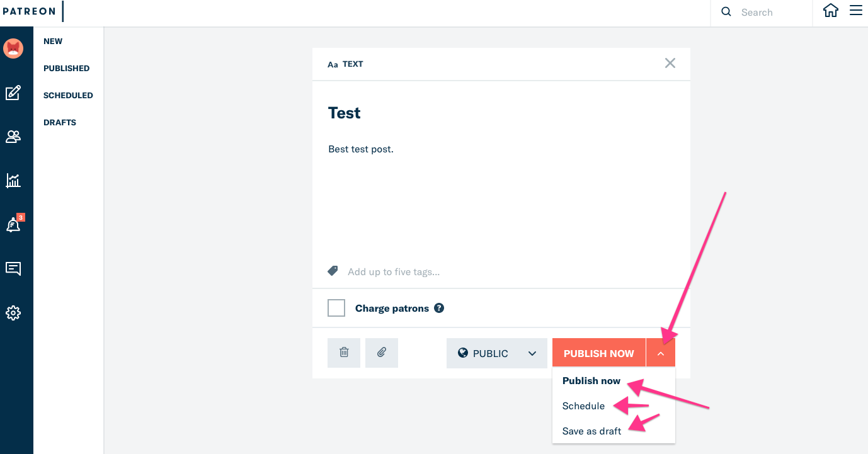Open settings gear icon in sidebar
Screen dimensions: 868x454
[13, 313]
